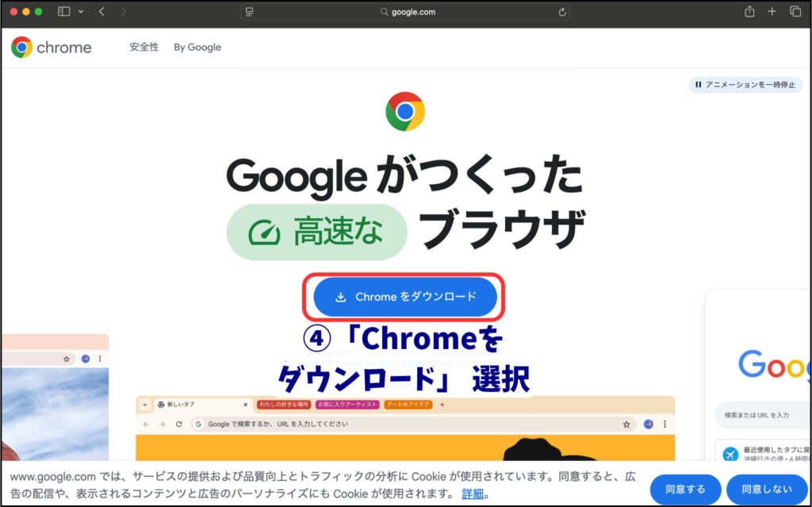Go forward with Safari forward arrow
This screenshot has height=507, width=812.
(x=123, y=11)
